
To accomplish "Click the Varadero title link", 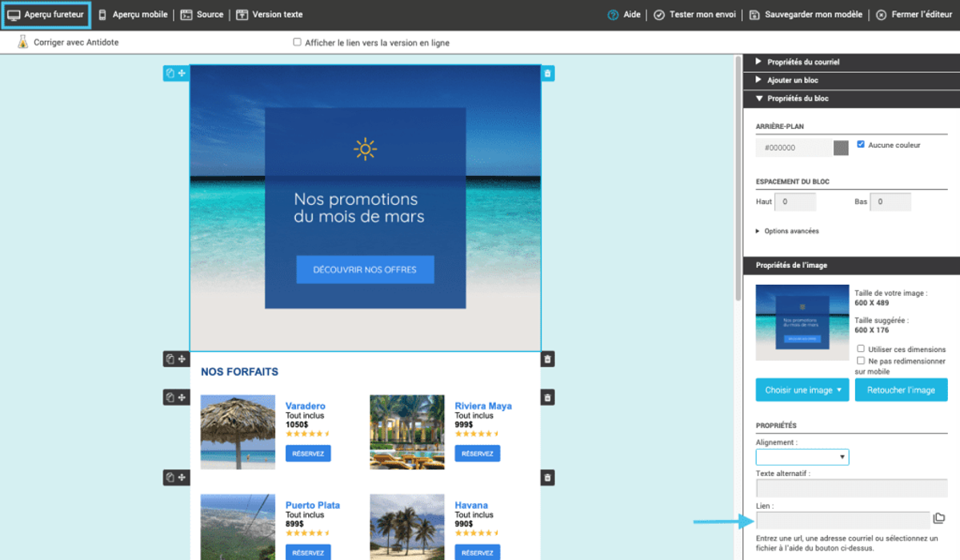I will click(x=306, y=406).
